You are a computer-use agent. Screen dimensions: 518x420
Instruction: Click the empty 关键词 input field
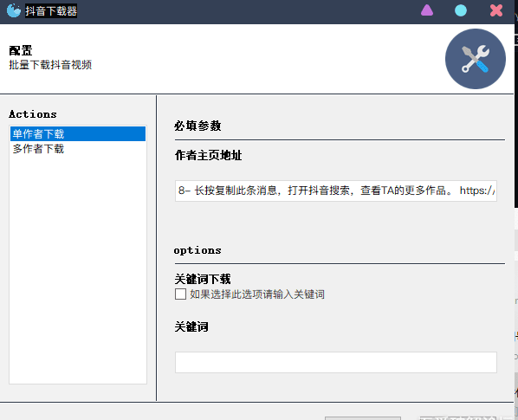(335, 362)
